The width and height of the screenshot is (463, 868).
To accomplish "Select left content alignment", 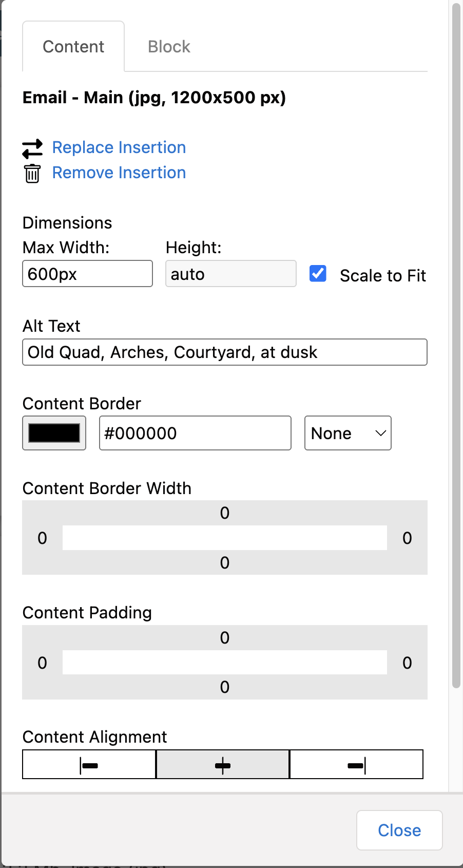I will (x=89, y=765).
